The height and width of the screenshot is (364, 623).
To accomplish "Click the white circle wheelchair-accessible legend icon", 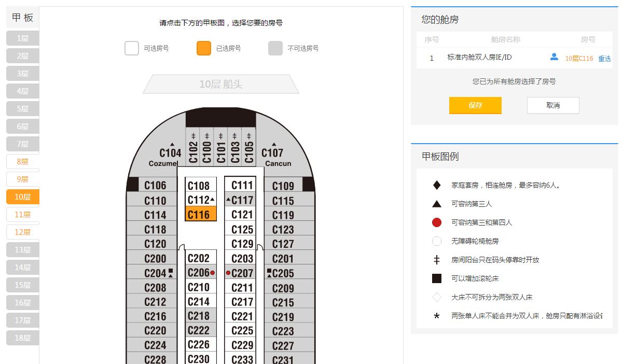I will click(x=437, y=241).
